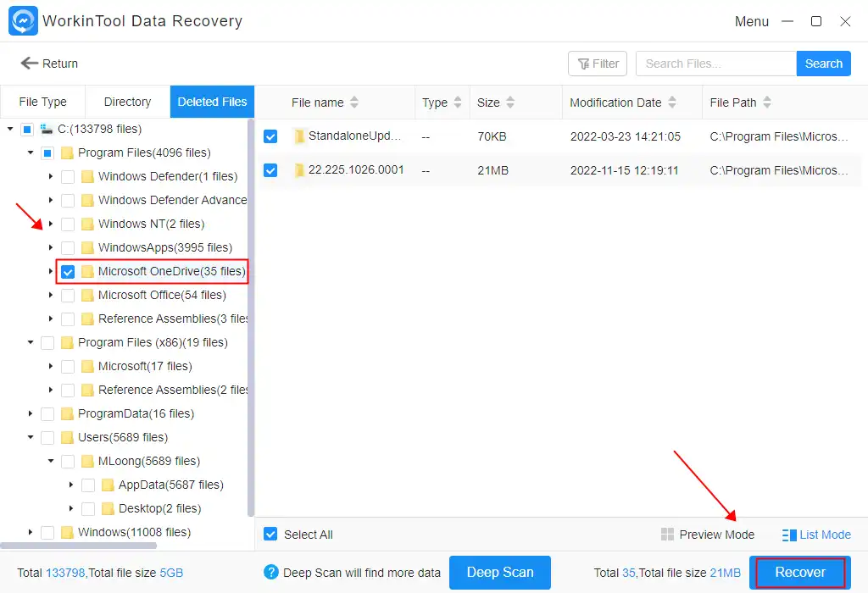Click the 22.225.1026.0001 folder icon
868x593 pixels.
click(x=299, y=170)
